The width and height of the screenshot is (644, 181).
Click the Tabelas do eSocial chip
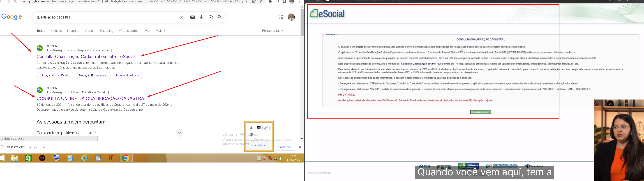(127, 76)
